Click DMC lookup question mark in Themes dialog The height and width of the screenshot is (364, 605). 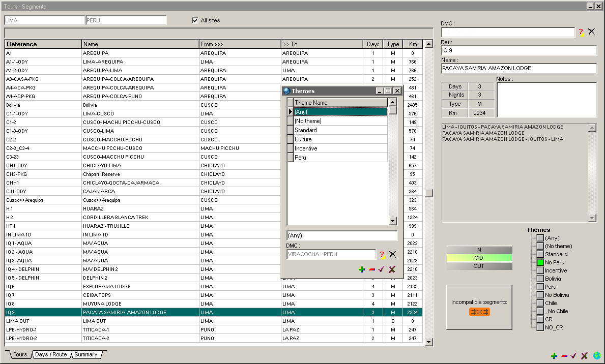382,255
